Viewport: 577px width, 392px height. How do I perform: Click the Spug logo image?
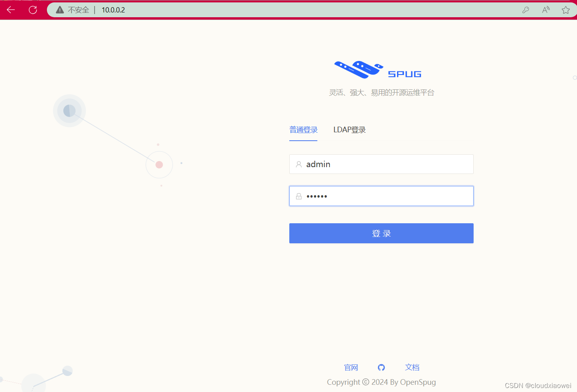click(x=378, y=70)
